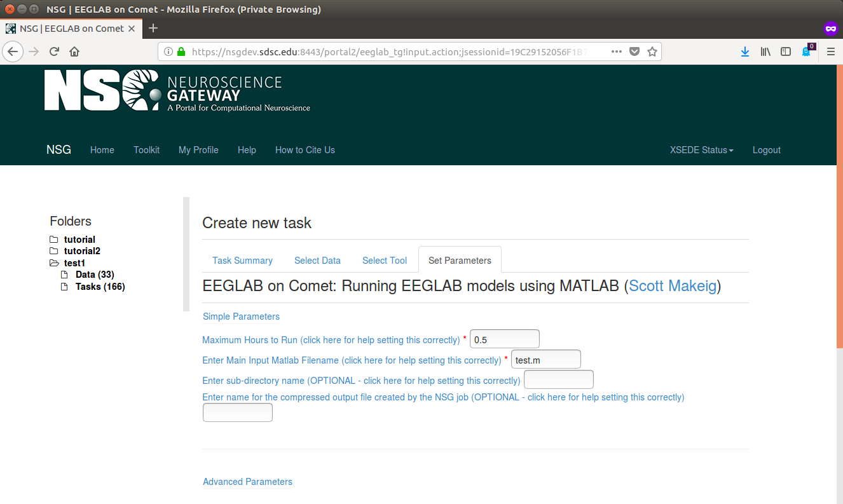Open How to Cite Us page

305,150
